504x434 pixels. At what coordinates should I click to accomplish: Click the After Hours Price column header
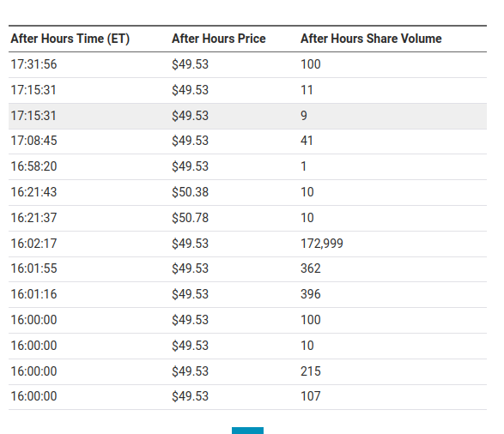point(219,39)
